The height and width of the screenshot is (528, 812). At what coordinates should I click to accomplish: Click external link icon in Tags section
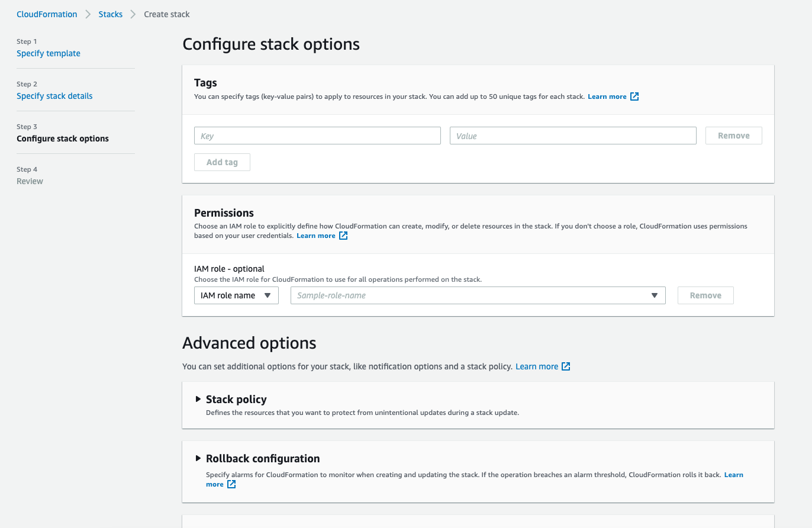[x=634, y=96]
